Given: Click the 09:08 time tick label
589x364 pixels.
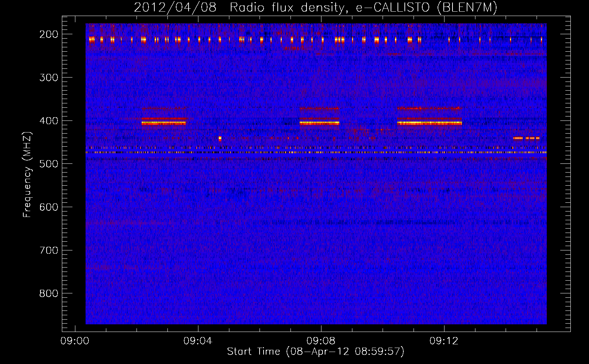Looking at the screenshot, I should pyautogui.click(x=321, y=341).
